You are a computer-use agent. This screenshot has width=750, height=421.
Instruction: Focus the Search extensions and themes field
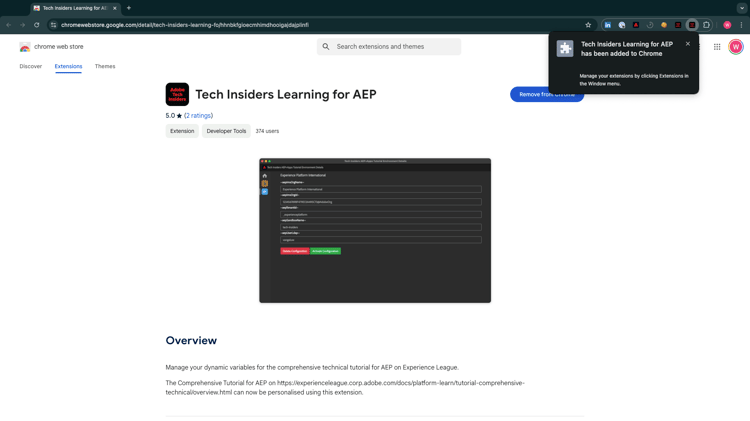[389, 46]
